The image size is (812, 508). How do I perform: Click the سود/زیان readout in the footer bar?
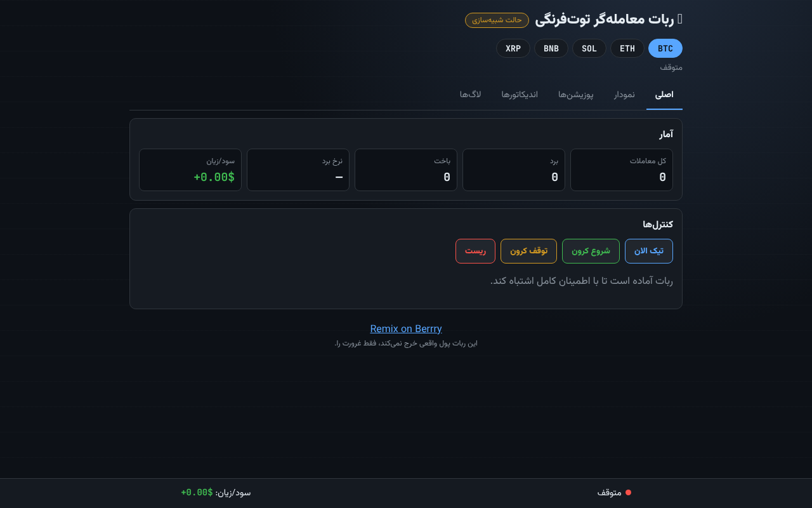(x=216, y=493)
